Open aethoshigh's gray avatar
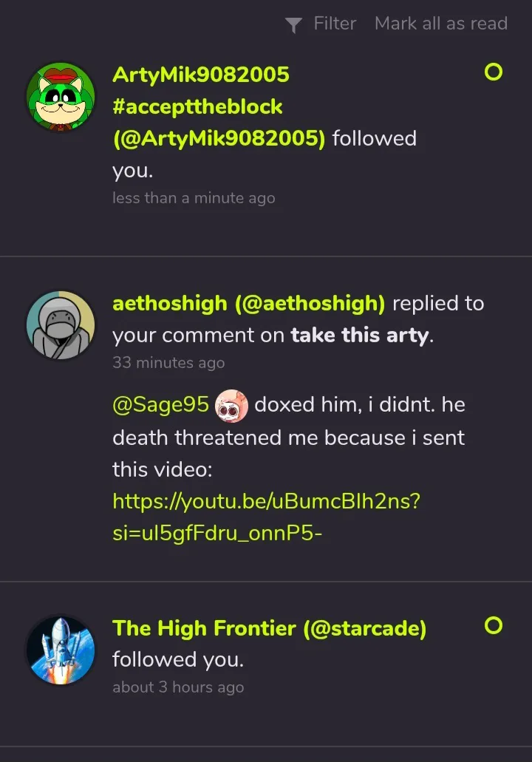This screenshot has height=762, width=532. click(61, 325)
